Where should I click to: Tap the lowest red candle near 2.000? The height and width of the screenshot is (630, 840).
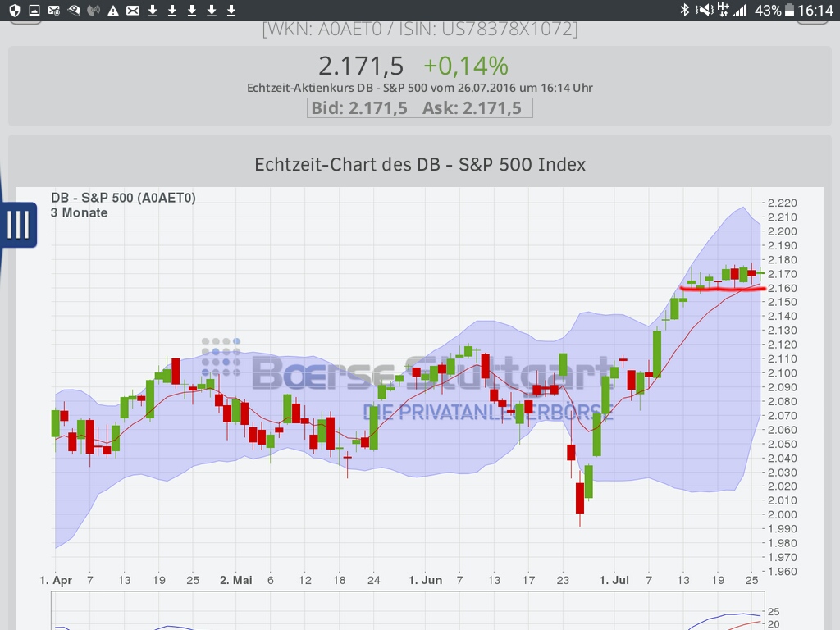click(x=580, y=498)
